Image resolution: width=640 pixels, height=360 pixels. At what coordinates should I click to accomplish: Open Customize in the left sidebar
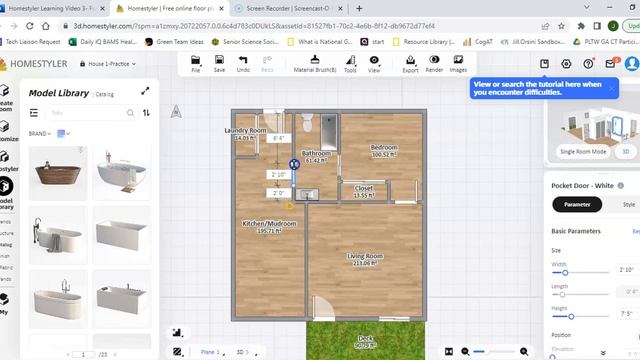pos(7,131)
